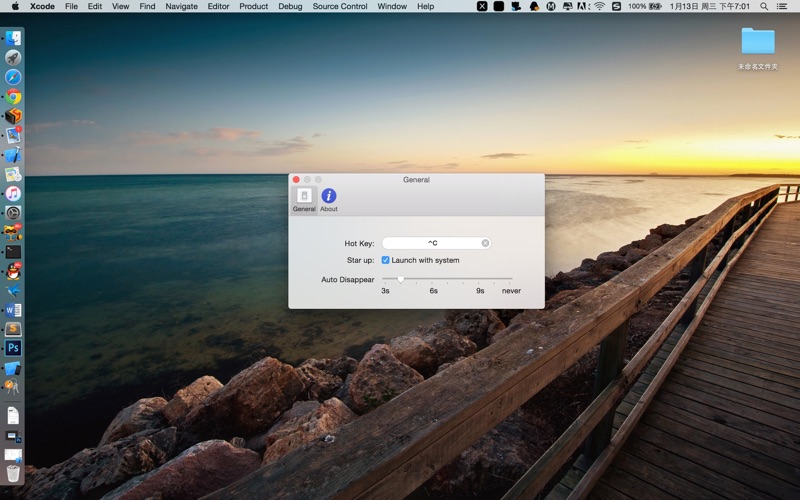
Task: Open Photoshop from the Dock
Action: click(x=13, y=348)
